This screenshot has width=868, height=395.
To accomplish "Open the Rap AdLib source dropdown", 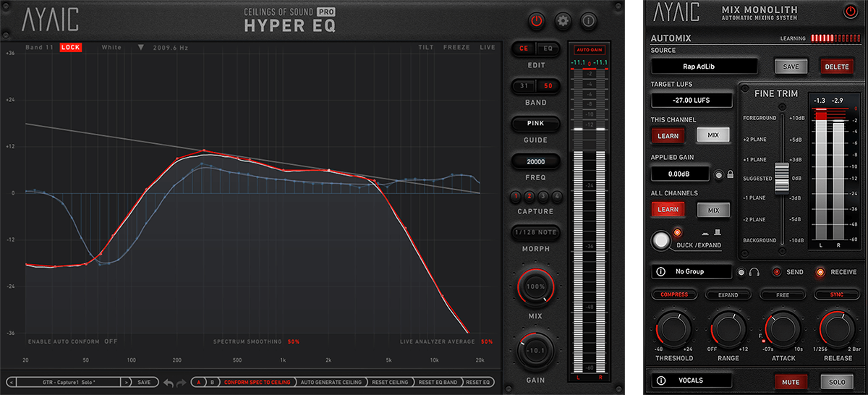I will [x=704, y=67].
